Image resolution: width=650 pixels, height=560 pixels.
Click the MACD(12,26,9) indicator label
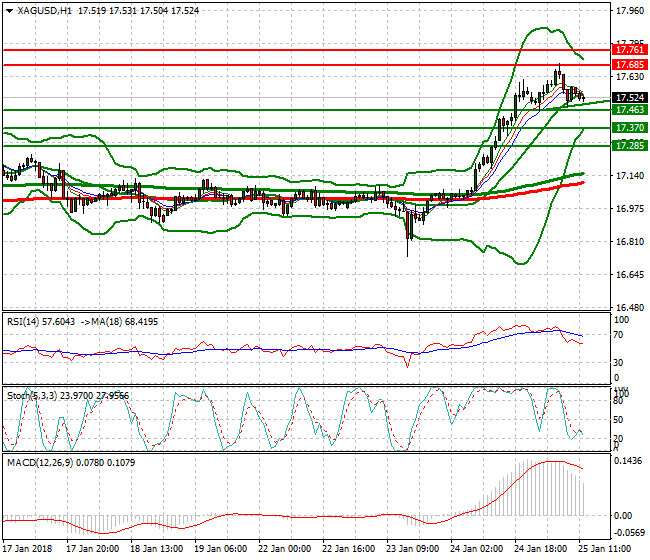(x=38, y=462)
